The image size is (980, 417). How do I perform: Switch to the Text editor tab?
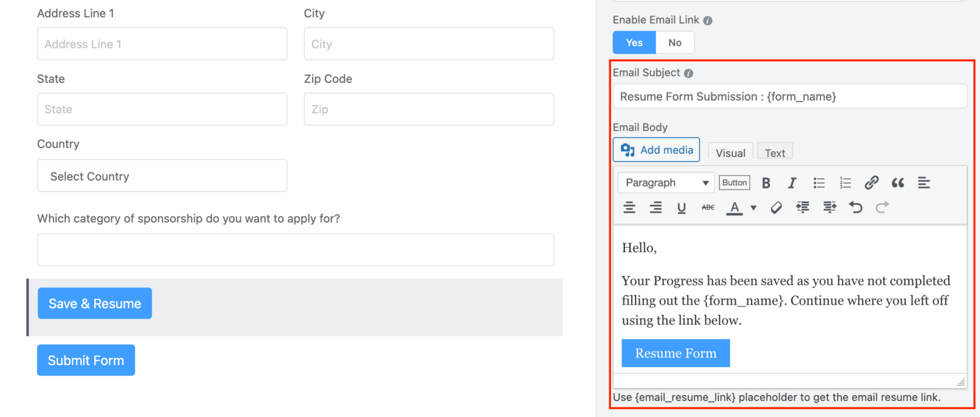[775, 153]
